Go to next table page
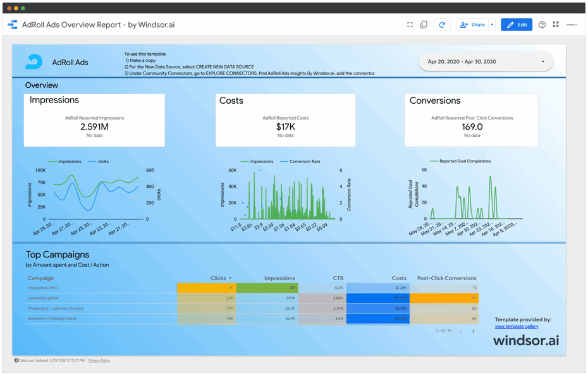Screen dimensions: 588x375 click(474, 331)
